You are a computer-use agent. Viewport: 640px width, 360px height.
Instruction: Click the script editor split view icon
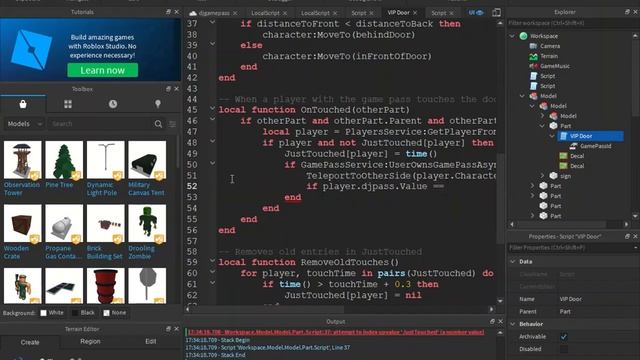point(496,13)
